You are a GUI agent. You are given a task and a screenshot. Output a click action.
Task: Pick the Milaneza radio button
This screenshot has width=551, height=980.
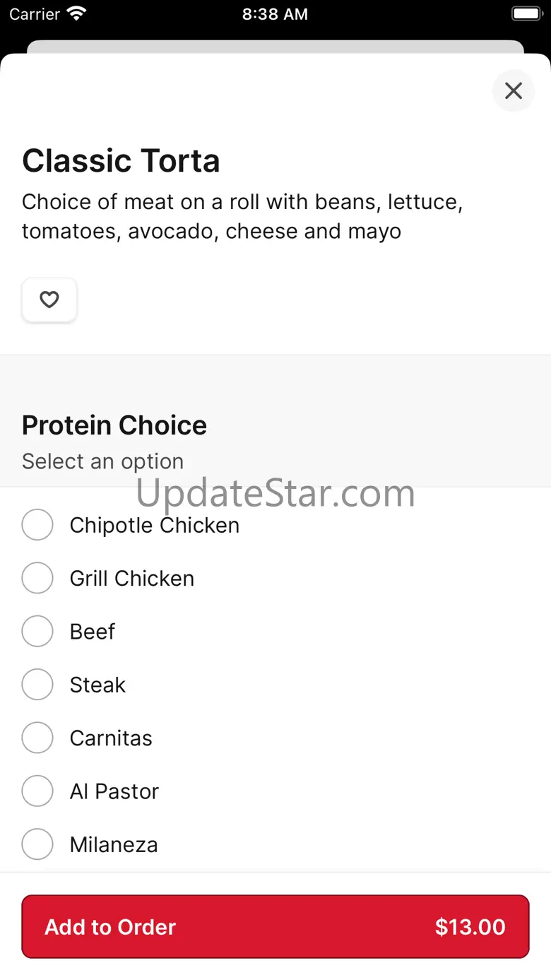coord(37,844)
